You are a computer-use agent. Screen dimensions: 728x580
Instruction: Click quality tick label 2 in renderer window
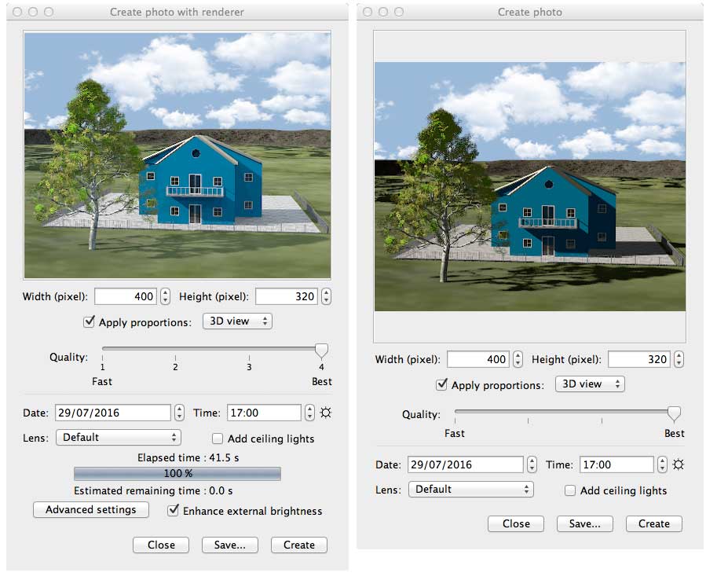tap(175, 367)
